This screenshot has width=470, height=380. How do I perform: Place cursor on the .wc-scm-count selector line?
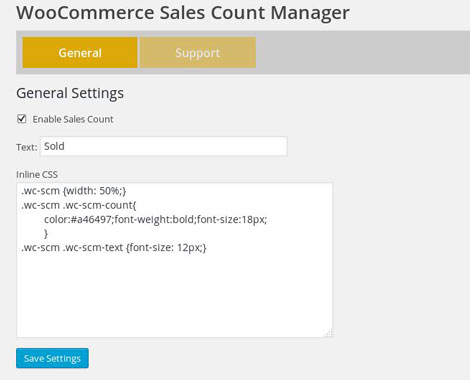click(x=79, y=205)
